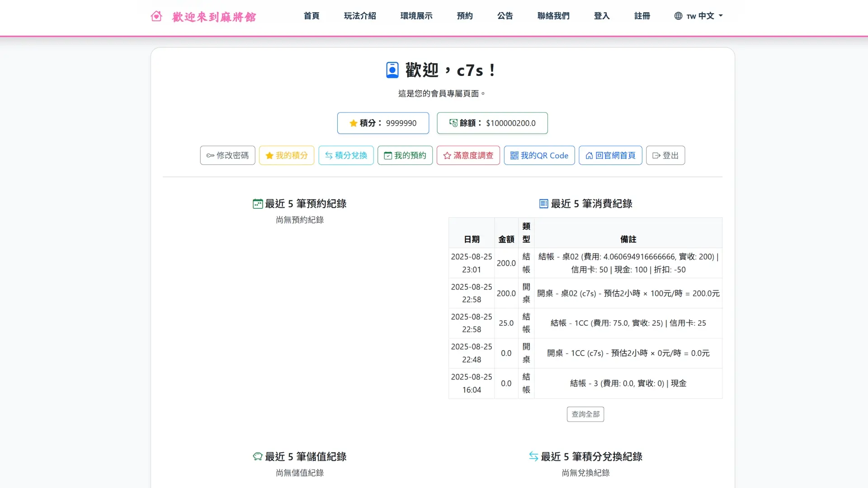Screen dimensions: 868x488
Task: Open 公告 from the navbar
Action: (505, 16)
